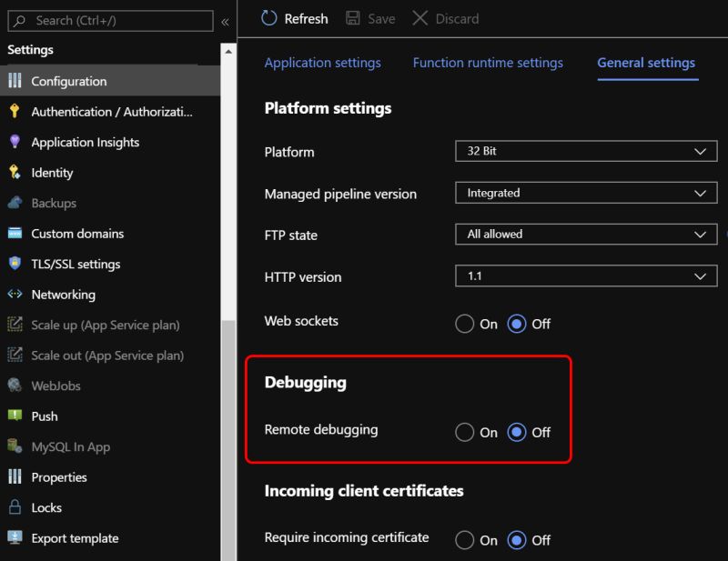Switch to the Application settings tab
Viewport: 728px width, 561px height.
pos(322,62)
